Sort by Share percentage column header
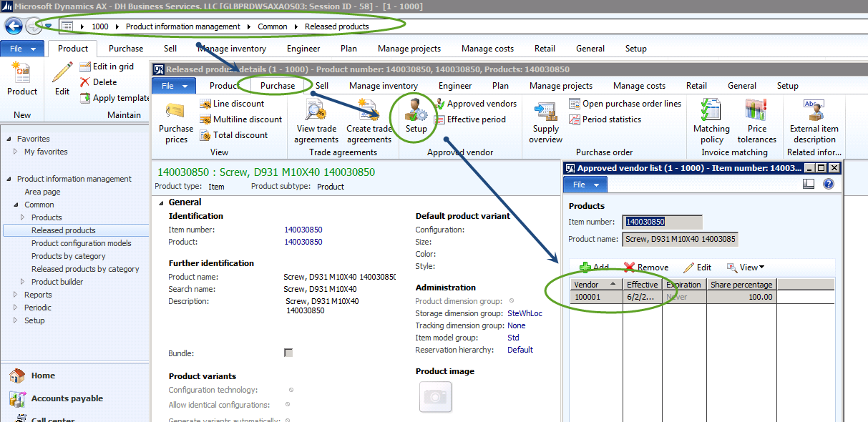The height and width of the screenshot is (422, 868). 741,285
